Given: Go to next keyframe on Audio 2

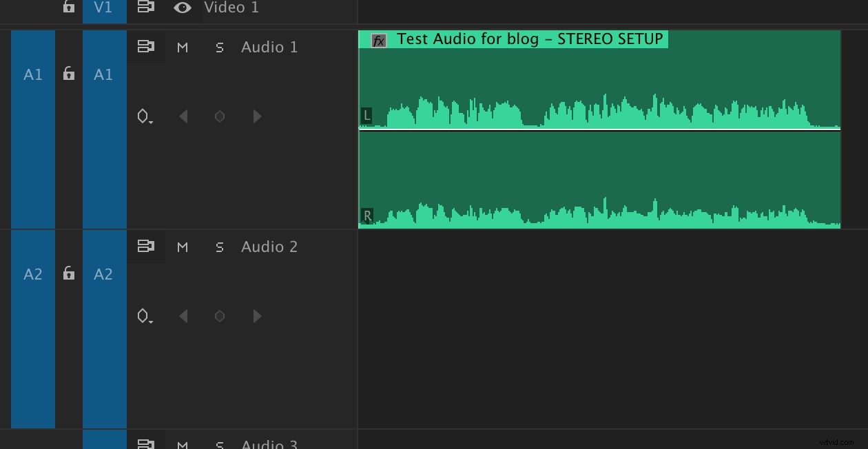Looking at the screenshot, I should click(258, 316).
